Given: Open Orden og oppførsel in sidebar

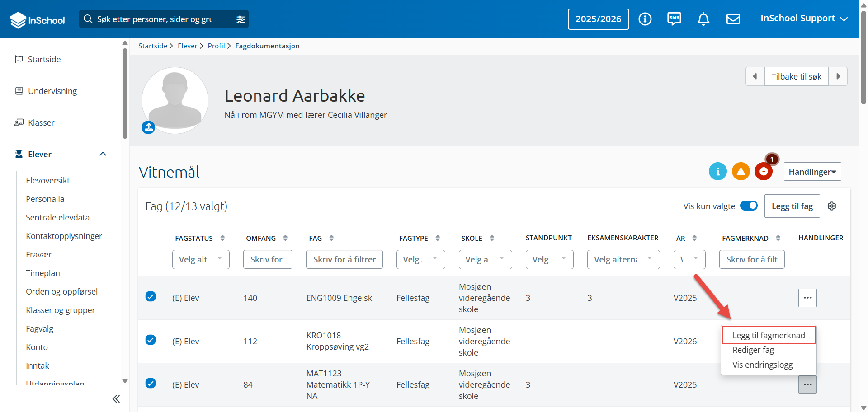Looking at the screenshot, I should pyautogui.click(x=61, y=291).
